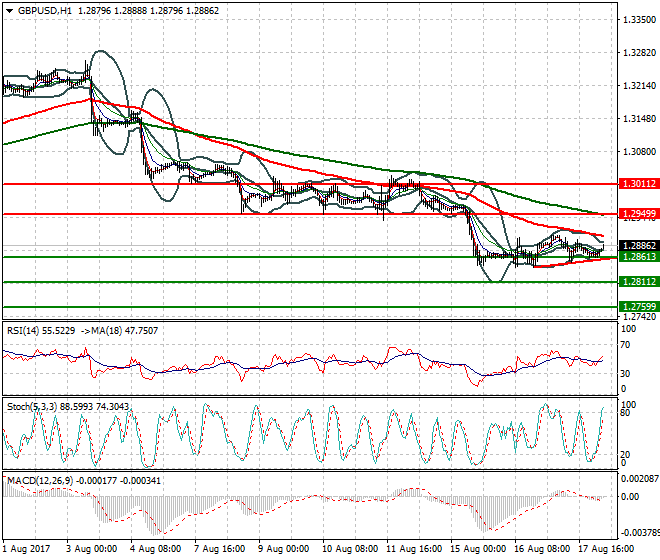This screenshot has width=660, height=560.
Task: Select the GBPUSD,H1 chart title text
Action: 45,11
